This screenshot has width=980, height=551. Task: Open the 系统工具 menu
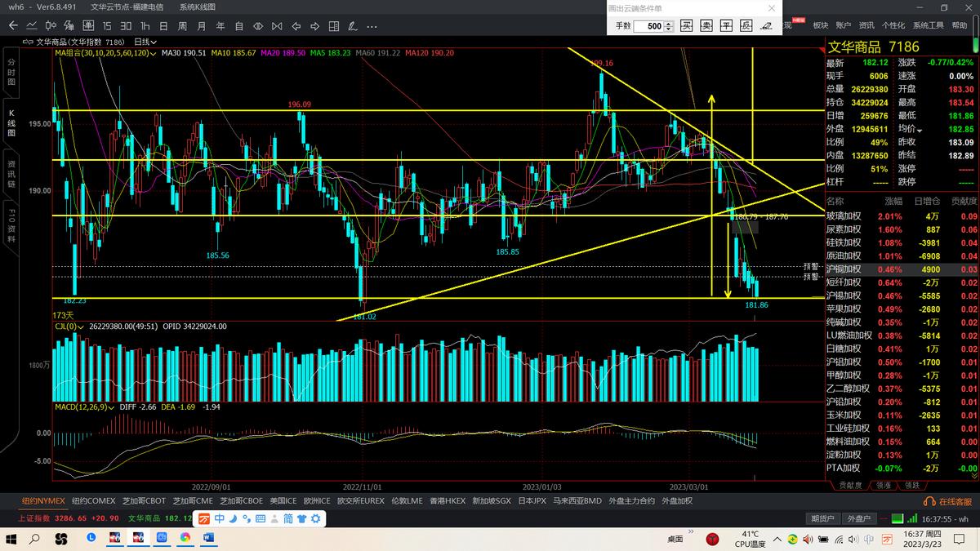[x=929, y=26]
